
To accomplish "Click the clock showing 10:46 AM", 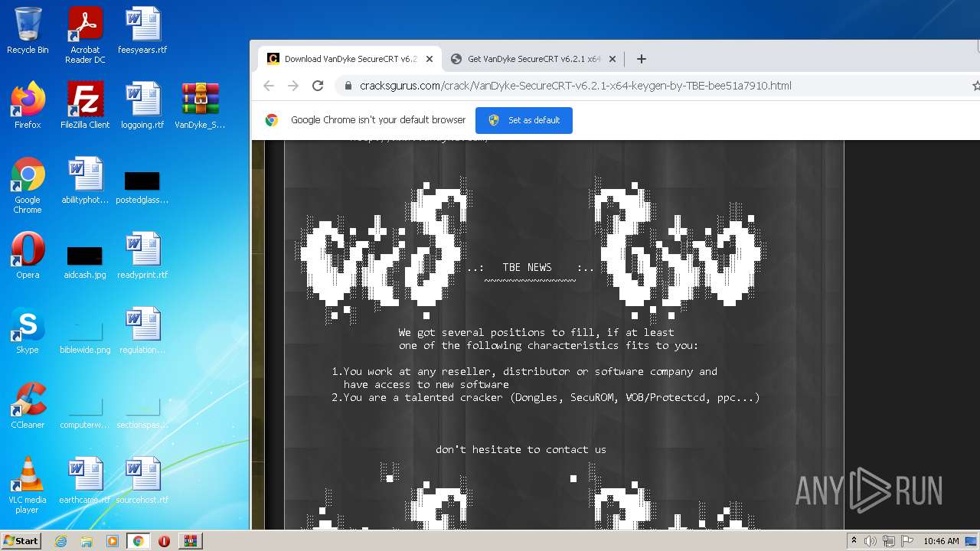I will coord(941,541).
